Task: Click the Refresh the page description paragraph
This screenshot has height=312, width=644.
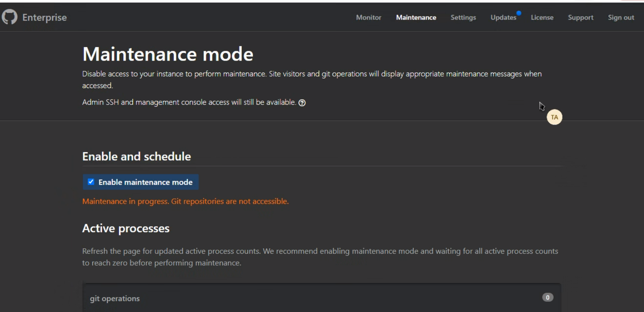Action: click(320, 257)
